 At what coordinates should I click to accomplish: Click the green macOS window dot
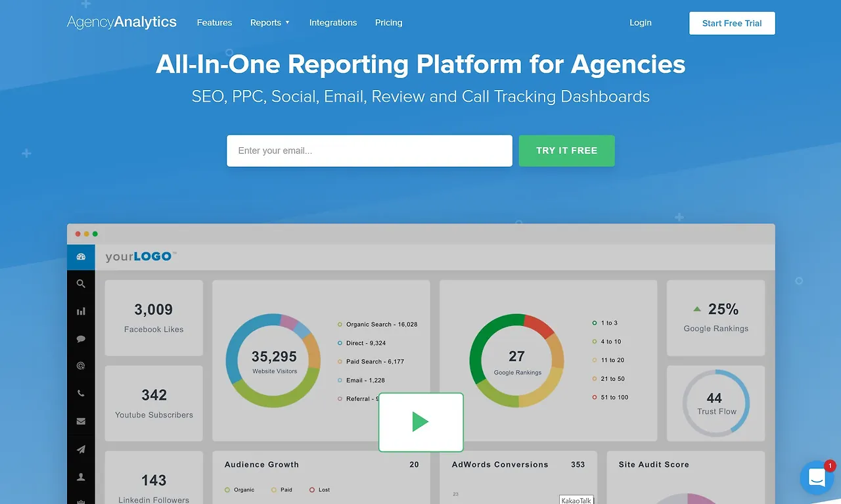point(95,233)
